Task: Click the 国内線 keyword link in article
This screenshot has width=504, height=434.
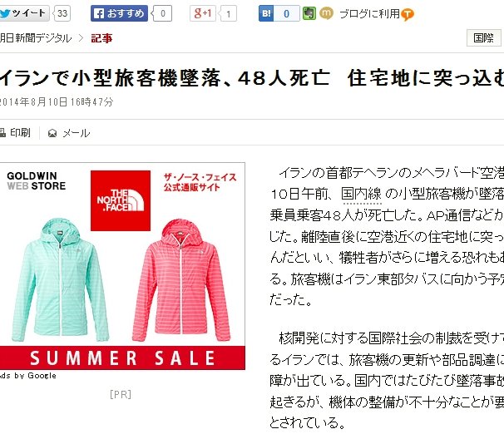Action: [362, 194]
